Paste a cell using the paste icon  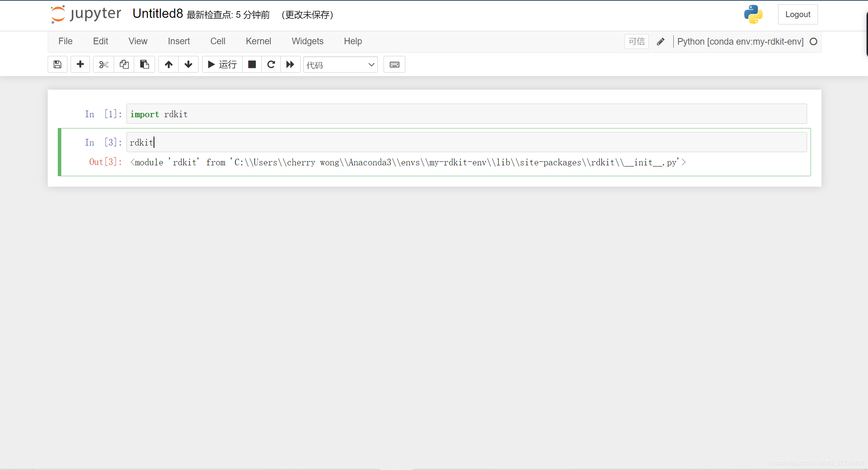pos(144,64)
